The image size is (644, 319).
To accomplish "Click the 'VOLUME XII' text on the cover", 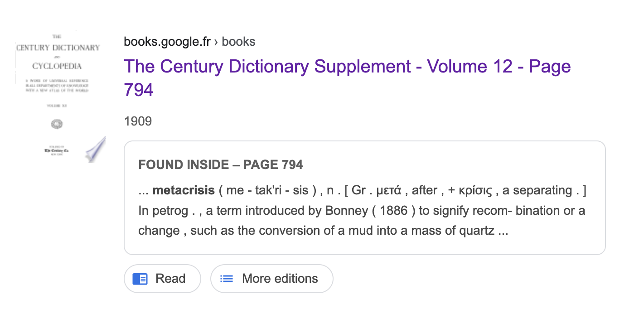I will [57, 106].
